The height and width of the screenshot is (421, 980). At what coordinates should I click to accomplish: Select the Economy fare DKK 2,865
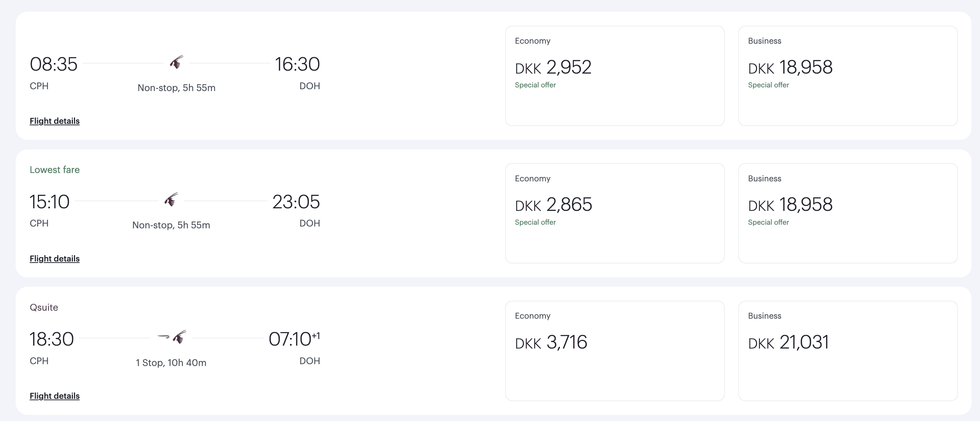[x=614, y=213]
